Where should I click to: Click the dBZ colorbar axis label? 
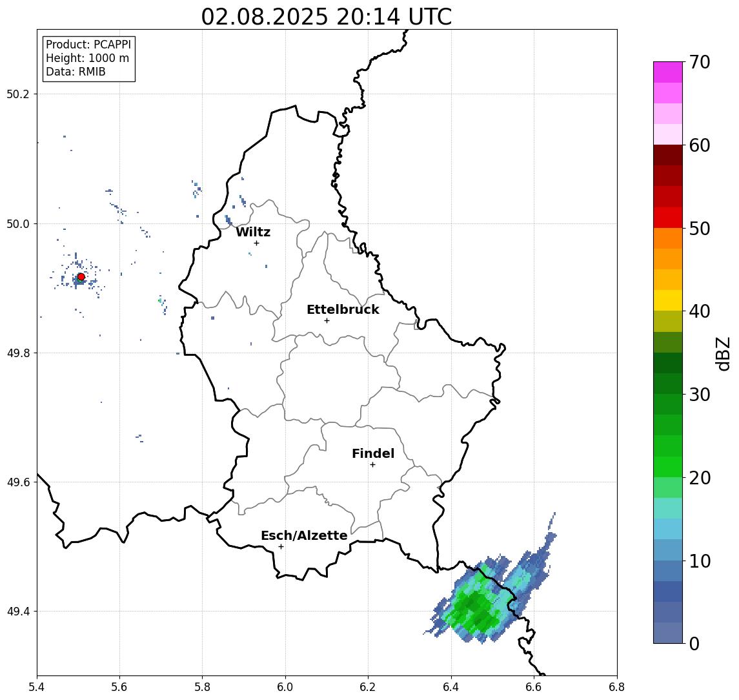tap(723, 354)
